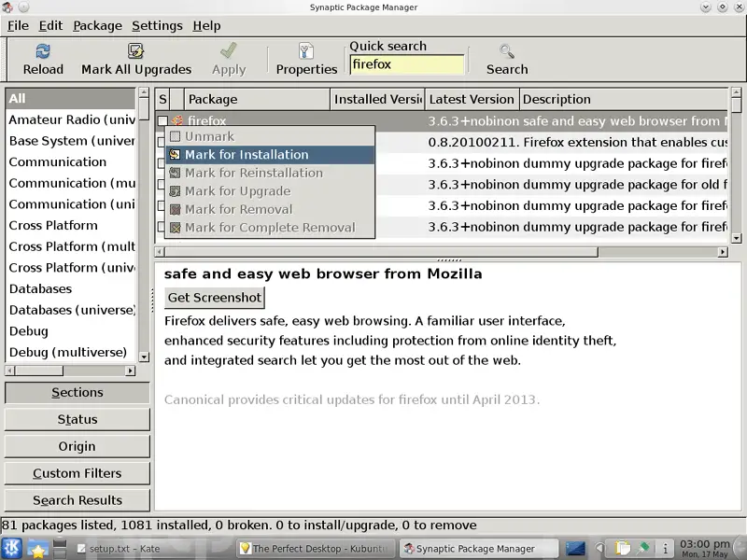Switch to The Perfect Desktop - Kubuntu window
This screenshot has width=747, height=560.
[317, 549]
